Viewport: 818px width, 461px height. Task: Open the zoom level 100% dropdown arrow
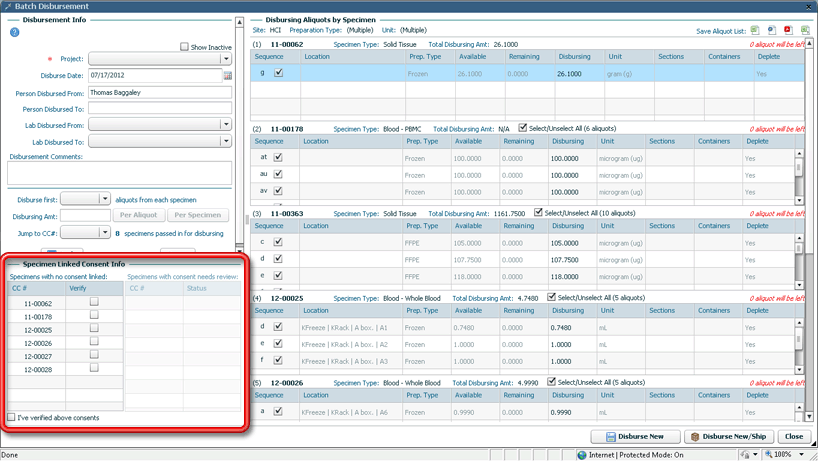point(801,455)
